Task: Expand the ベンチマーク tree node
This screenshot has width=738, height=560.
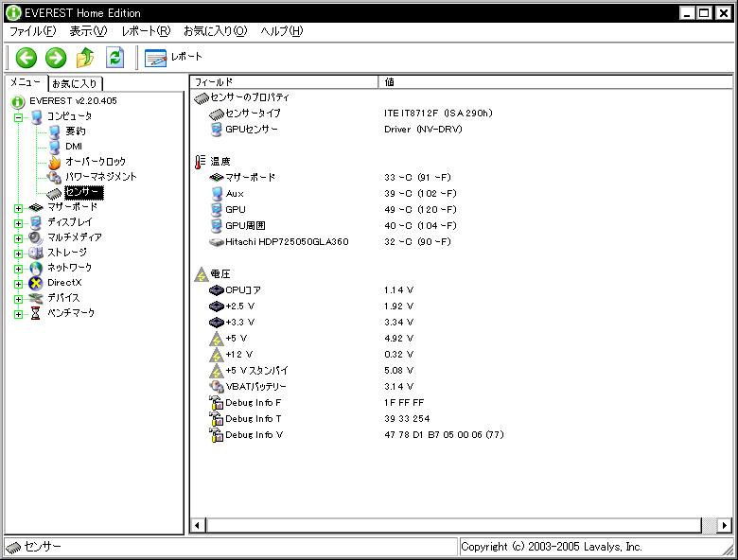Action: pos(18,313)
